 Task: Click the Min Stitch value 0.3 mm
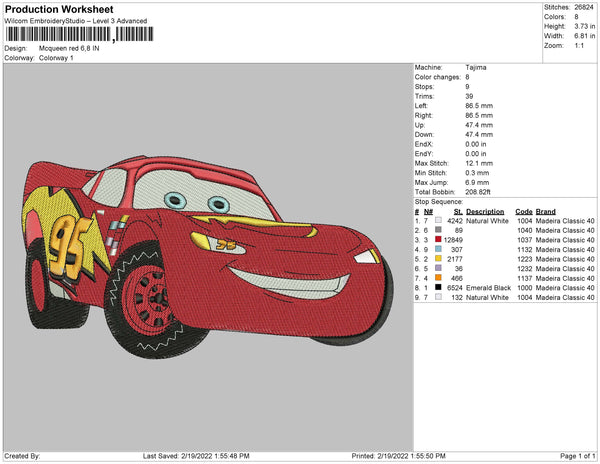(477, 173)
